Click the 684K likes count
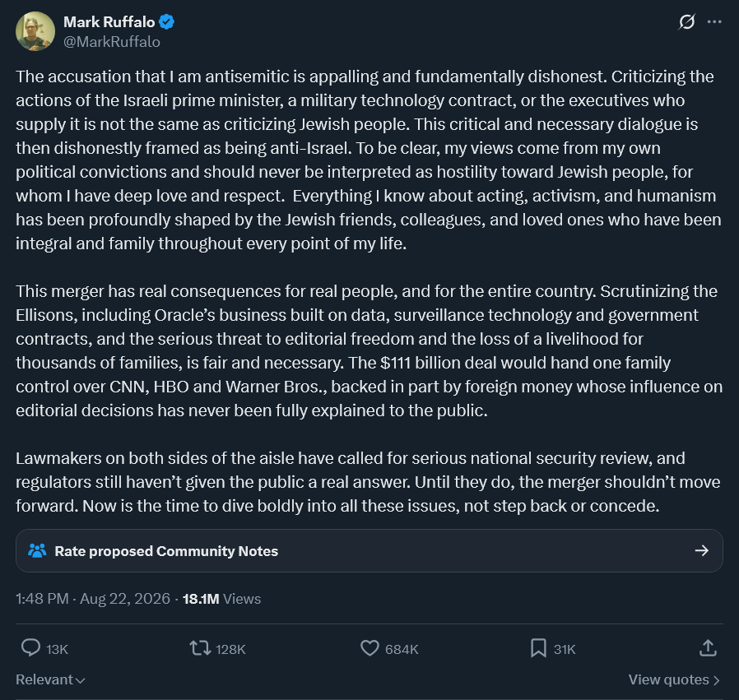This screenshot has width=739, height=700. point(402,650)
